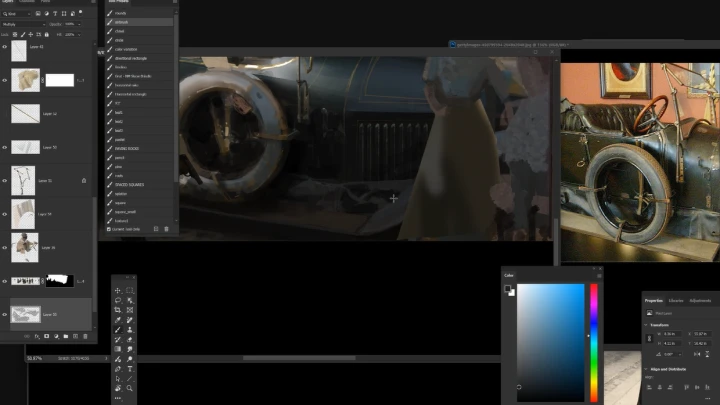Hide Layer 51 using its eye icon
This screenshot has height=405, width=720.
point(5,180)
